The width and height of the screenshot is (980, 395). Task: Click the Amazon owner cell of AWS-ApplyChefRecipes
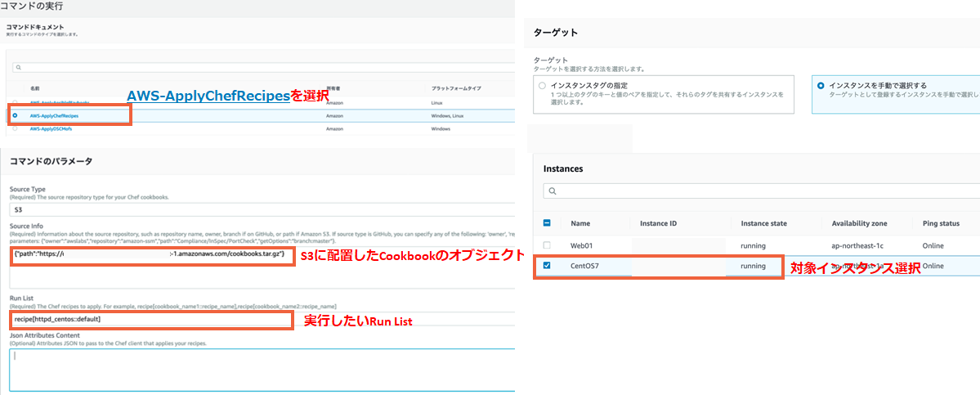pyautogui.click(x=334, y=115)
